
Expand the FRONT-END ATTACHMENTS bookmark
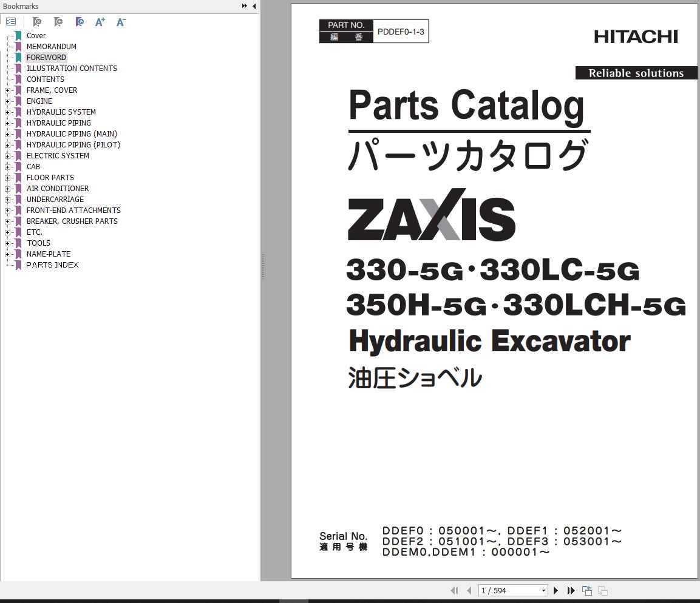click(7, 211)
